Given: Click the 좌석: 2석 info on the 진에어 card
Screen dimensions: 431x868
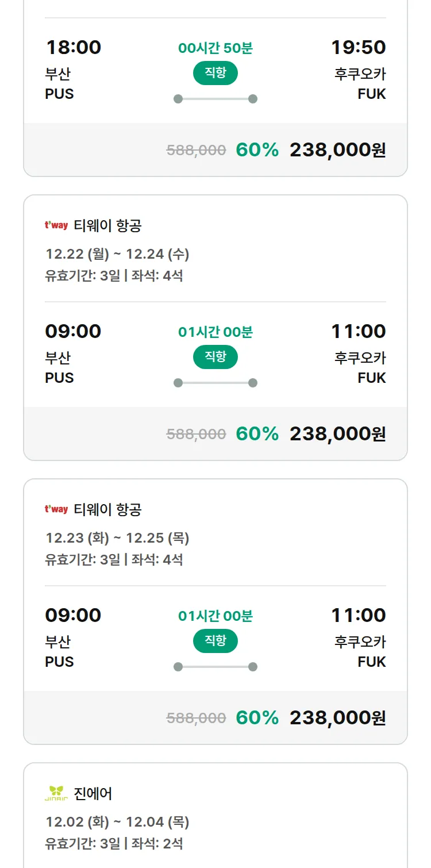Looking at the screenshot, I should pos(157,844).
